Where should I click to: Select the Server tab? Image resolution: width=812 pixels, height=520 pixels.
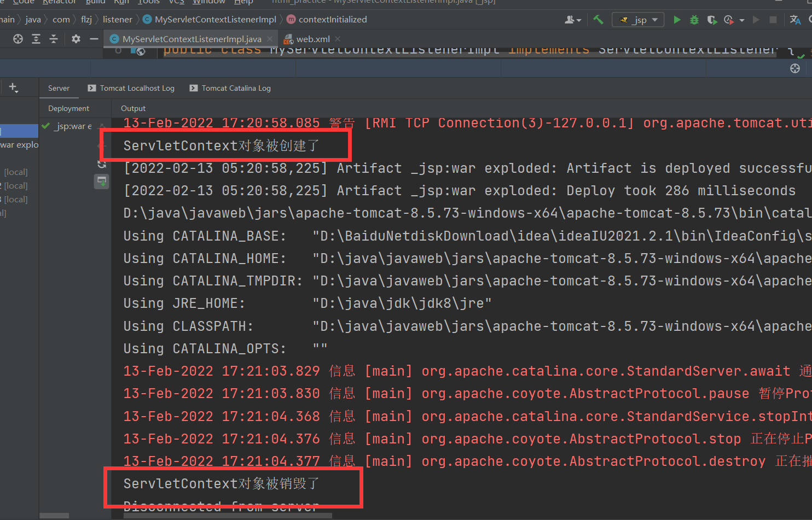click(x=59, y=88)
